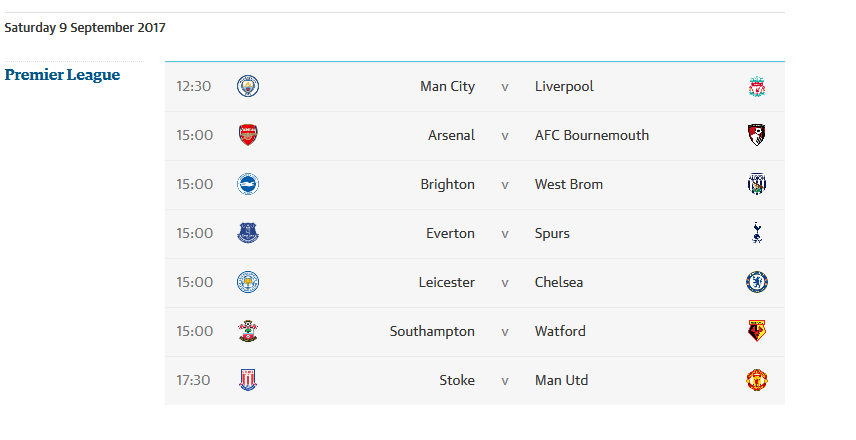Select the AFC Bournemouth team name
856x440 pixels.
(592, 136)
